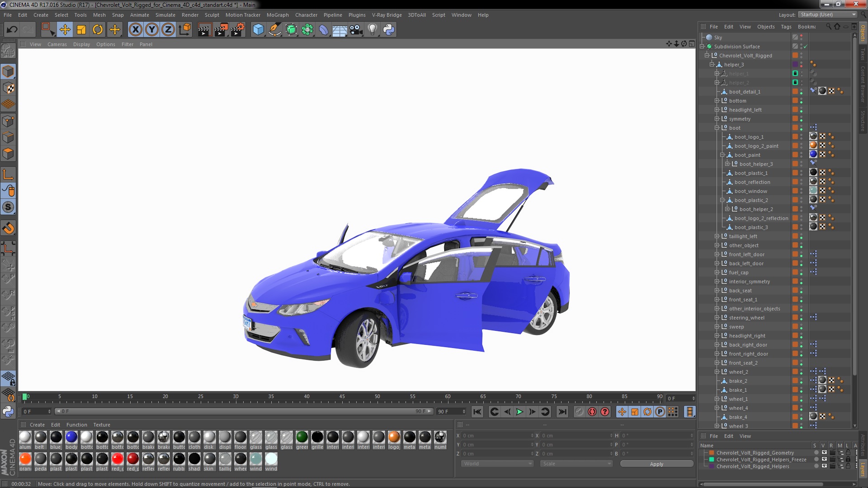Open the Simulate menu
868x488 pixels.
[165, 15]
